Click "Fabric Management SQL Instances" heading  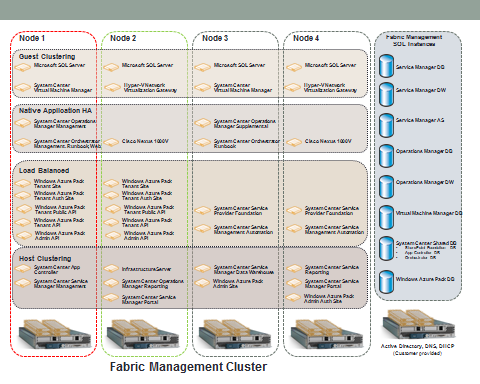pyautogui.click(x=414, y=41)
